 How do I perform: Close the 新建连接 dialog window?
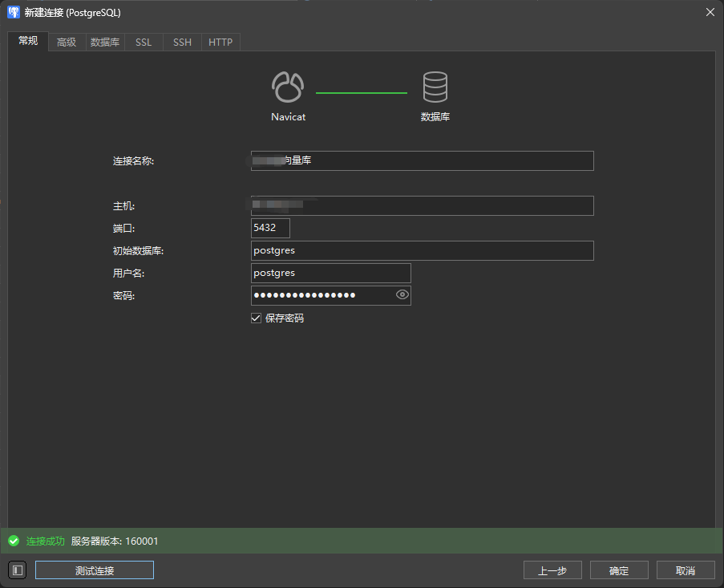pyautogui.click(x=710, y=12)
